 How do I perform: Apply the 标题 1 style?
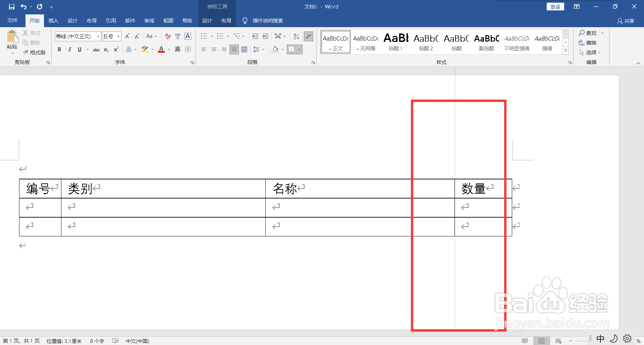(x=396, y=42)
